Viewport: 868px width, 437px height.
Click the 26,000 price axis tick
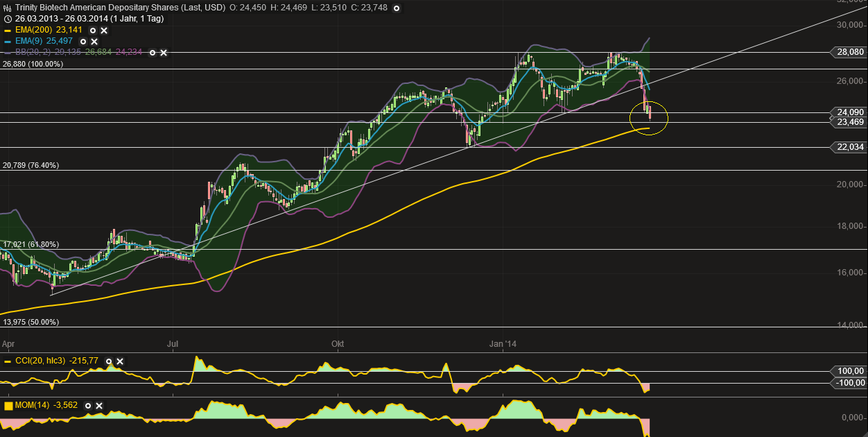pyautogui.click(x=851, y=82)
